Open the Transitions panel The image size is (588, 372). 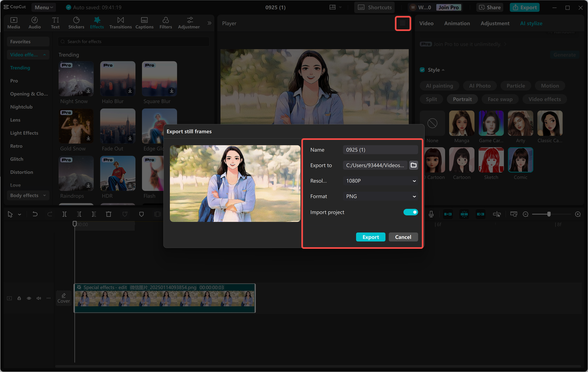point(120,22)
